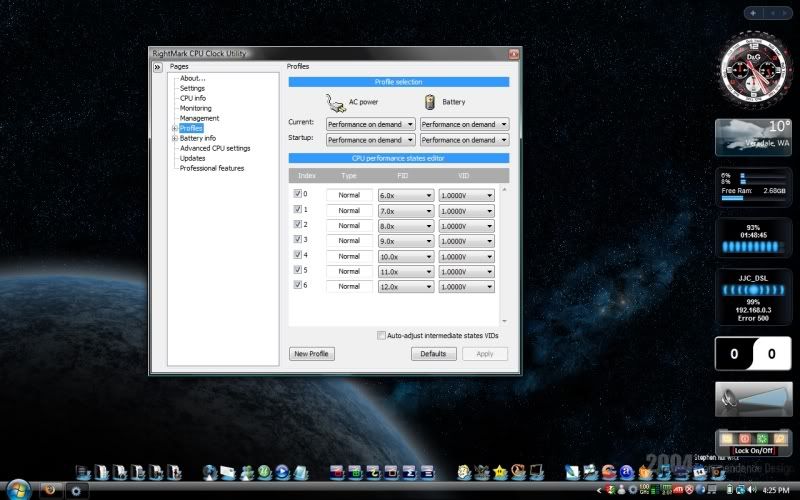
Task: Open Current Battery profile dropdown
Action: click(x=465, y=124)
